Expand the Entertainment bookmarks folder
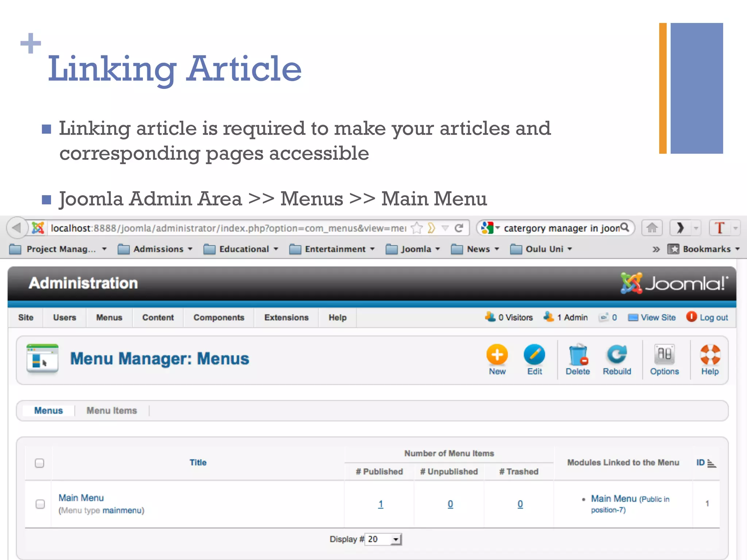 [332, 249]
